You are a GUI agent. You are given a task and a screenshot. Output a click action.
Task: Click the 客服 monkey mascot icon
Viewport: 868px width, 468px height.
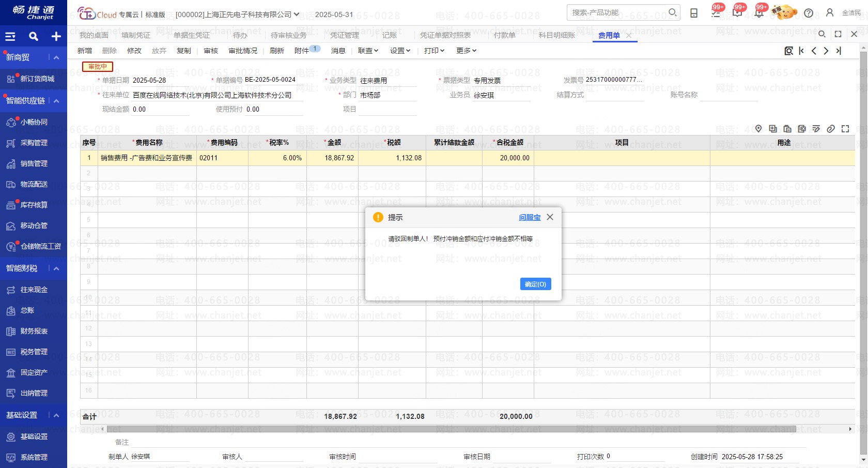coord(784,12)
